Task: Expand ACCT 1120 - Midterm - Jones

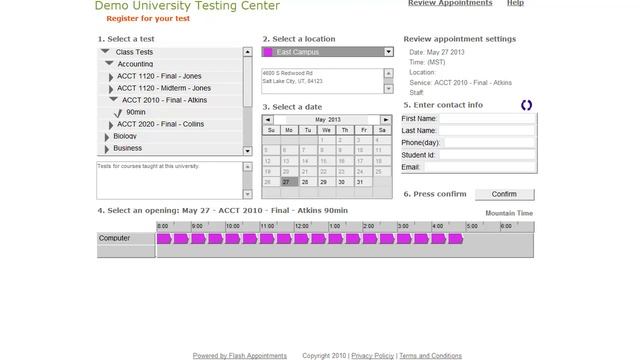Action: tap(111, 89)
